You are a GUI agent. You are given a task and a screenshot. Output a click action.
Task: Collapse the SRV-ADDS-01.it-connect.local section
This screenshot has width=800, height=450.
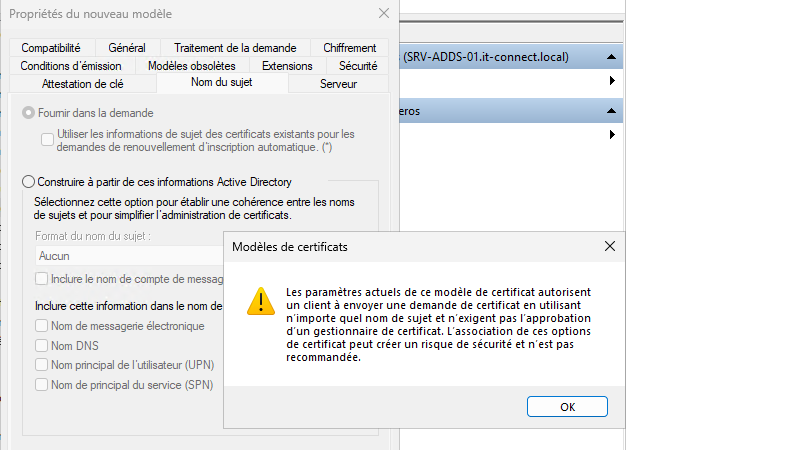point(610,57)
